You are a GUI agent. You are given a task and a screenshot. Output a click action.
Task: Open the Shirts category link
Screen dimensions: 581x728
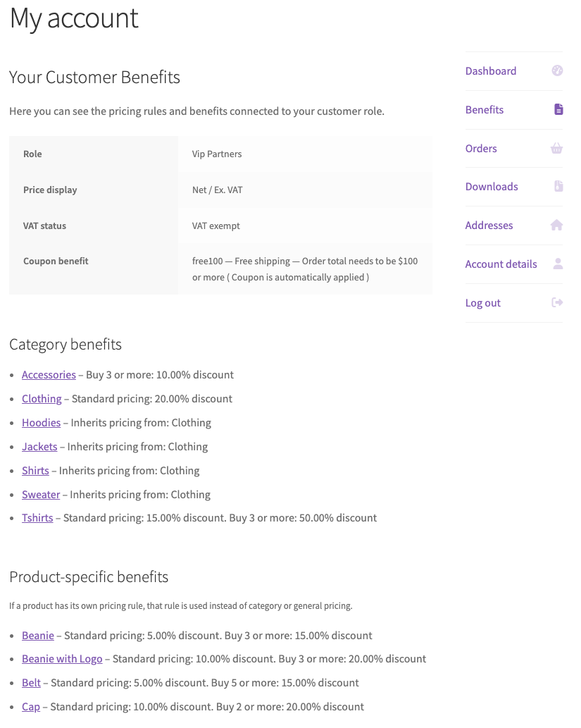pyautogui.click(x=35, y=470)
